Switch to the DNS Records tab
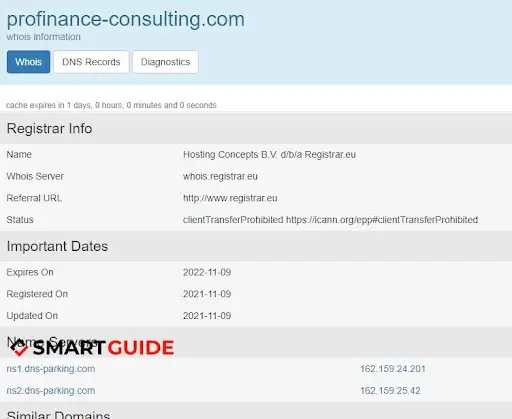Screen dimensions: 512x419 91,62
